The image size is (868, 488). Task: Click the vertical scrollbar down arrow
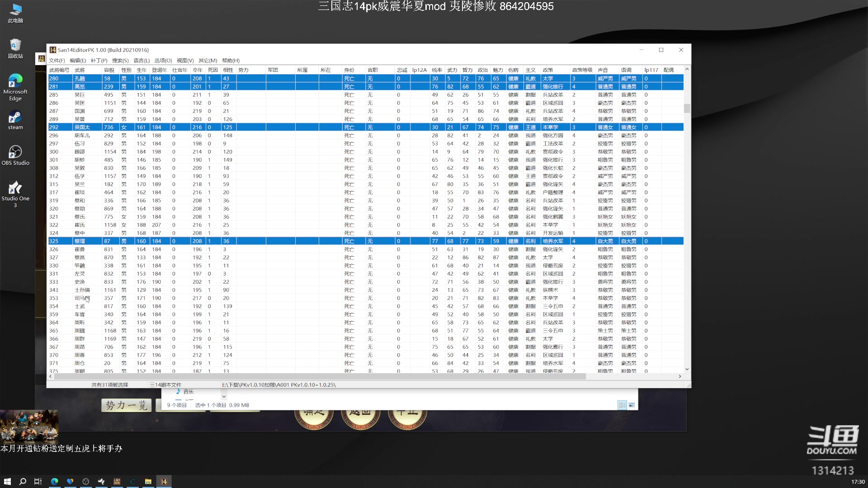click(687, 369)
